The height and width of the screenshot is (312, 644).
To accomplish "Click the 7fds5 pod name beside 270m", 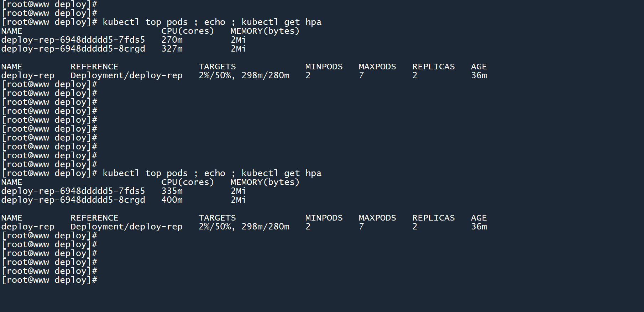I will click(73, 40).
